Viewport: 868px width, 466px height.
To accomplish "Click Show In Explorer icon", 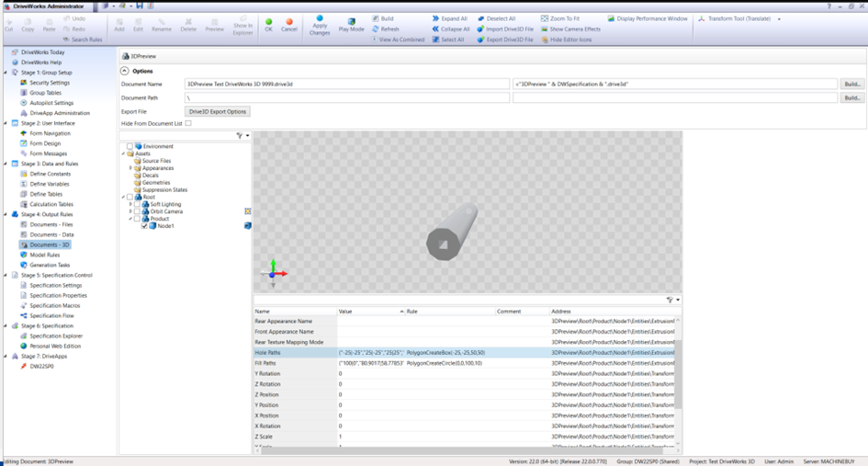I will (242, 26).
